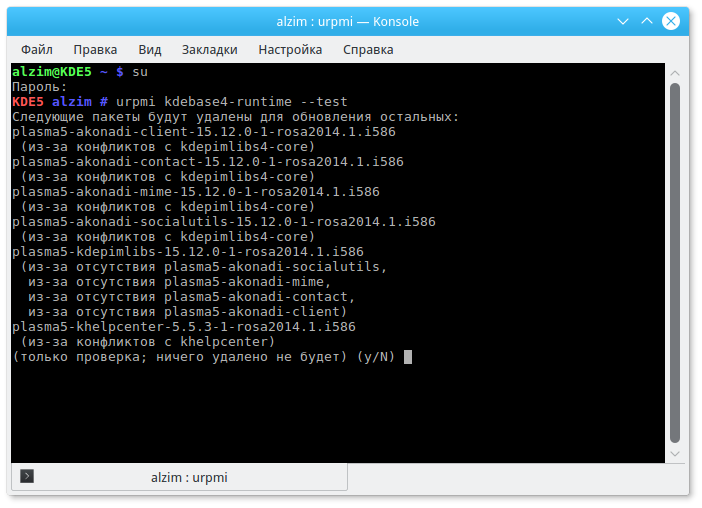This screenshot has height=508, width=702.
Task: Click 'из-за отсутствия plasma5-akonadi-socialutils' line
Action: [x=204, y=267]
